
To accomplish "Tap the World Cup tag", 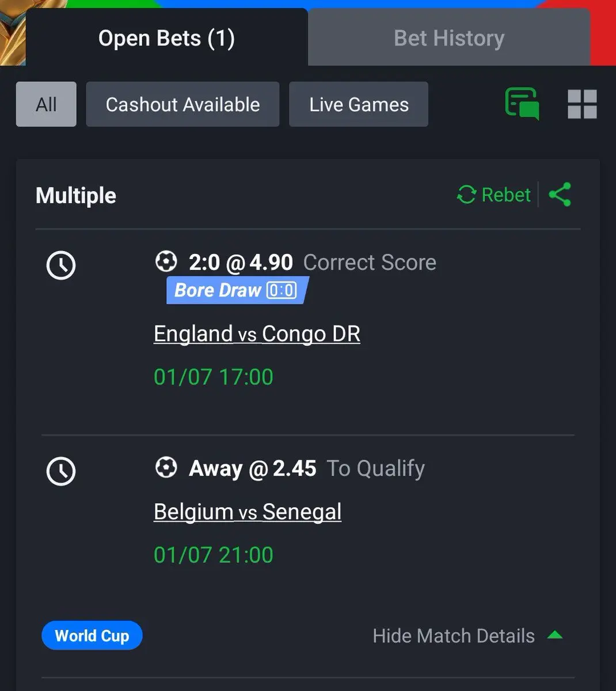I will [x=92, y=636].
